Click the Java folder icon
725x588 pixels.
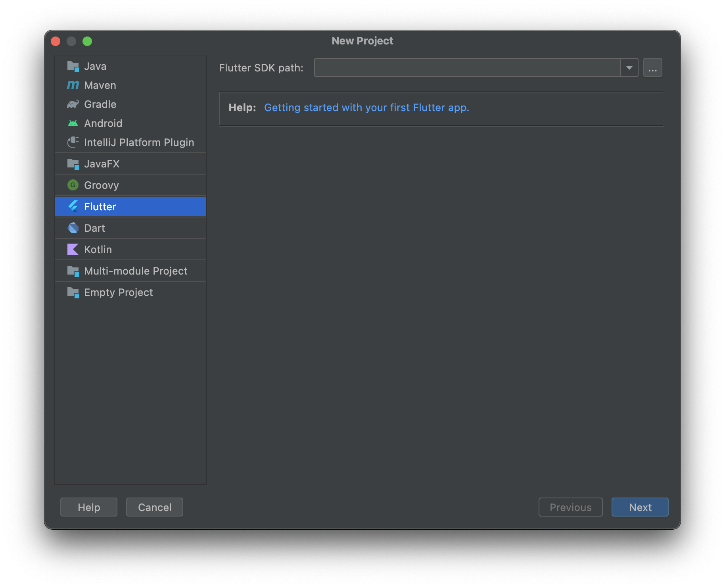(73, 66)
